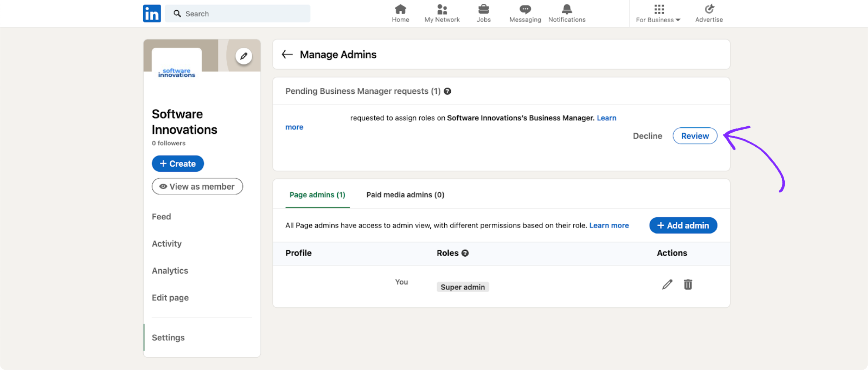868x370 pixels.
Task: Click the pencil icon in the Actions column
Action: point(667,284)
